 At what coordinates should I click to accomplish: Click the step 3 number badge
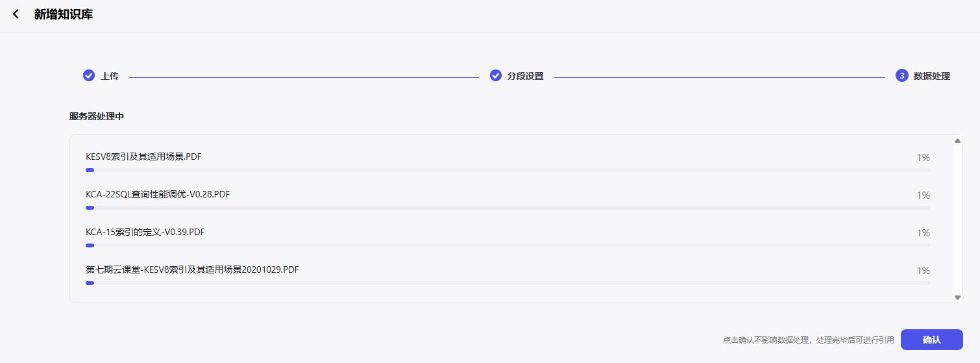tap(902, 75)
